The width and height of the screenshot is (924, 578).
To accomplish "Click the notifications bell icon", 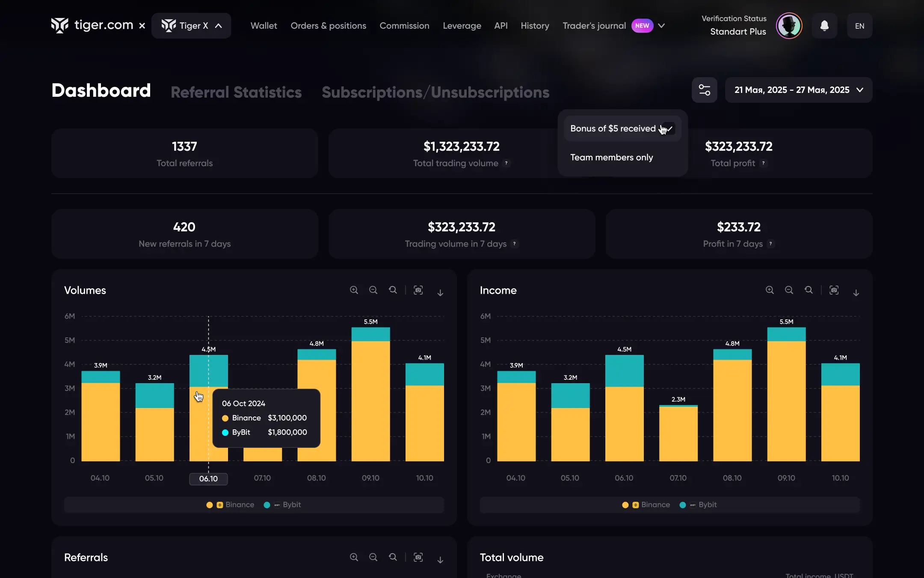I will click(824, 26).
